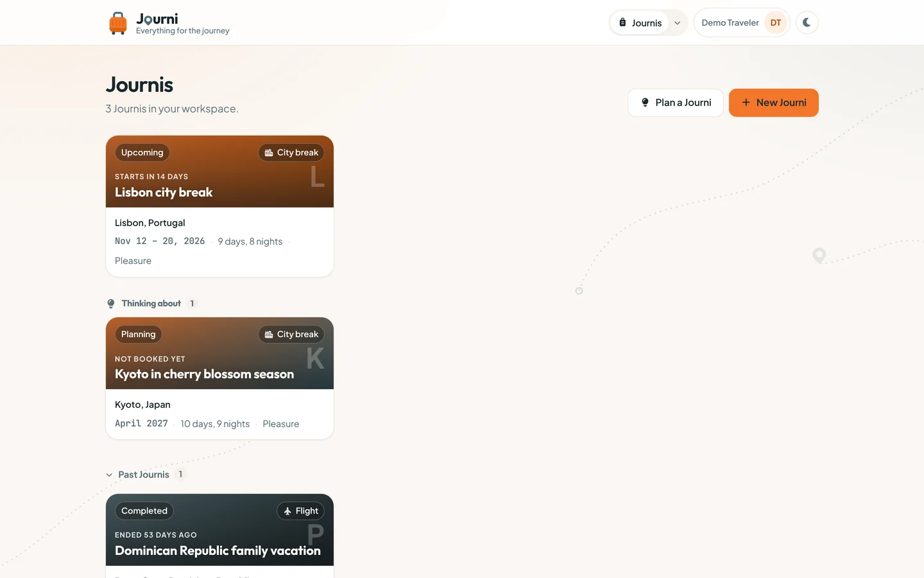Click the DT avatar circle
This screenshot has height=578, width=924.
pyautogui.click(x=776, y=22)
